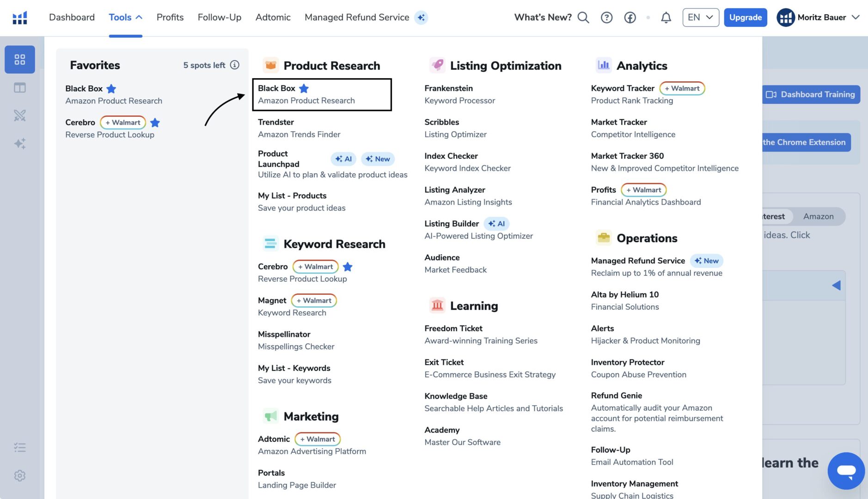
Task: Unfavorite Black Box in Product Research
Action: pyautogui.click(x=304, y=88)
